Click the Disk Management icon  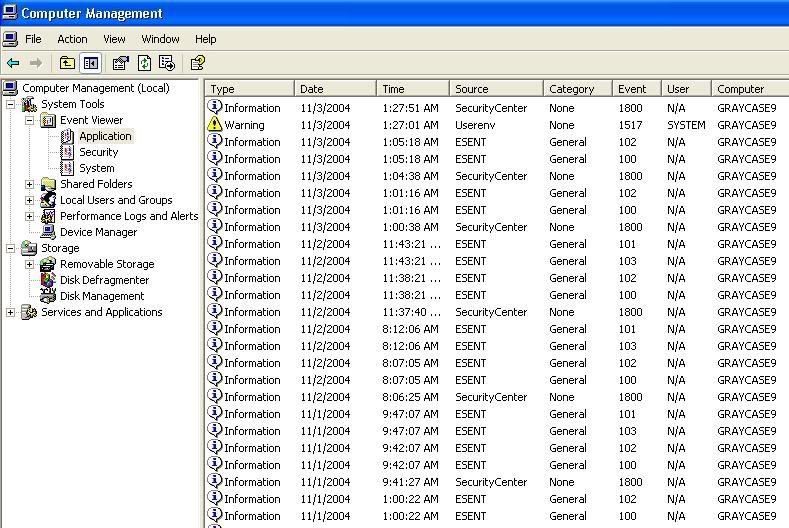48,296
